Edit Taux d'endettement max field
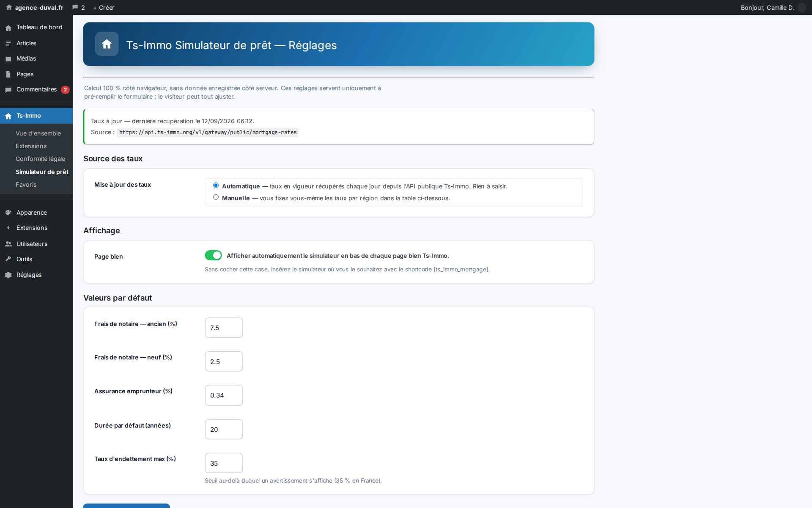 224,463
